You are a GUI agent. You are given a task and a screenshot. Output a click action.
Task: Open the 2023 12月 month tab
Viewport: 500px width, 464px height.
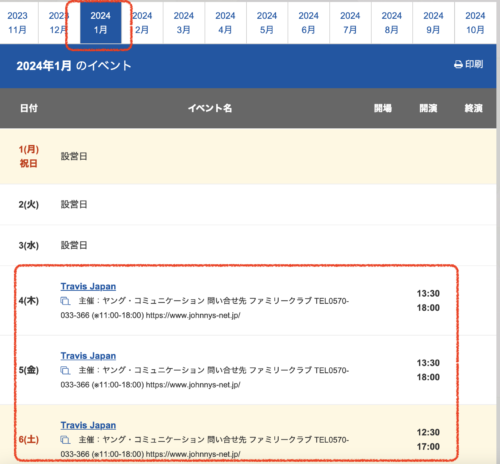59,23
